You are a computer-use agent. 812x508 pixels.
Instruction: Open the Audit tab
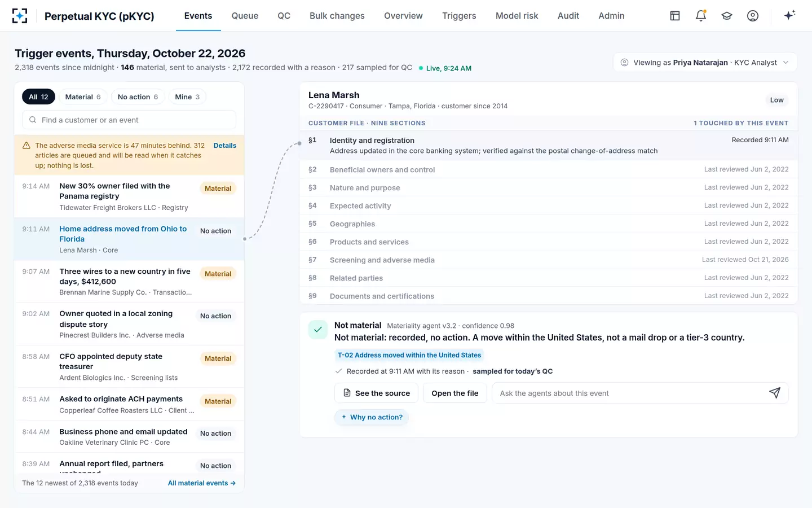pyautogui.click(x=568, y=16)
